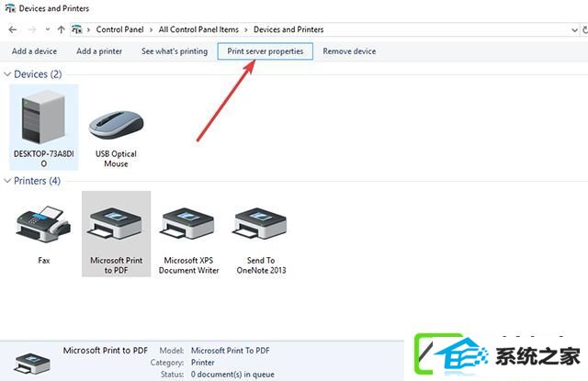Select Send To OneNote 2013 printer
Screen dimensions: 588x381
[261, 223]
